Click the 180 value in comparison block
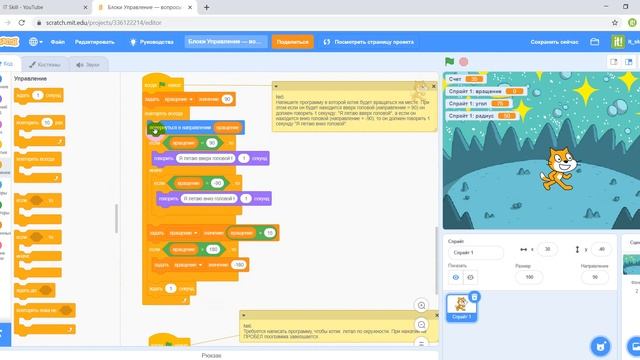Viewport: 640px width, 360px height. [213, 249]
